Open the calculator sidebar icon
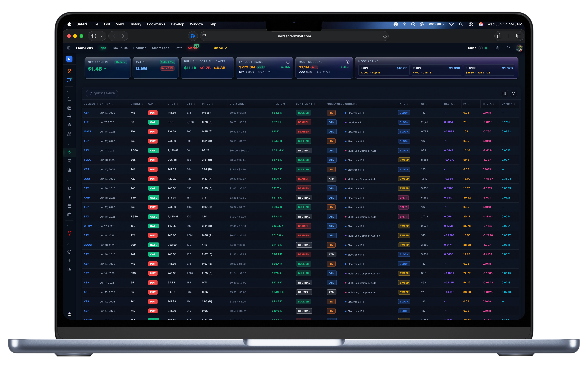The width and height of the screenshot is (588, 368). tap(69, 161)
